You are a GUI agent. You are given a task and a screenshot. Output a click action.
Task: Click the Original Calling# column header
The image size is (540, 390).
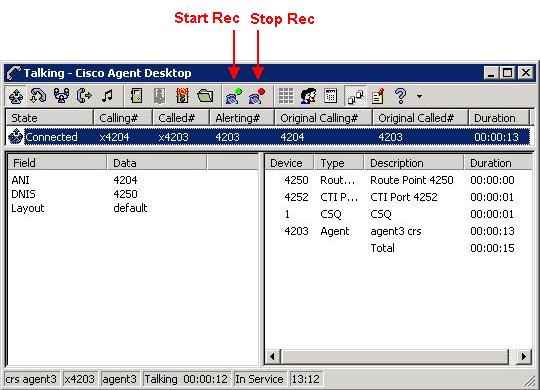pos(323,118)
